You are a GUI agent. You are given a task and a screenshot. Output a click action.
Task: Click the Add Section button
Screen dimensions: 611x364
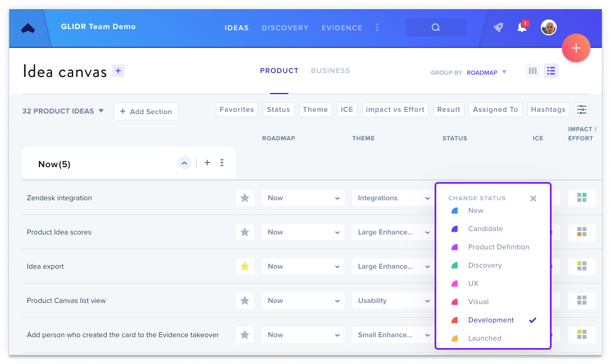tap(146, 111)
